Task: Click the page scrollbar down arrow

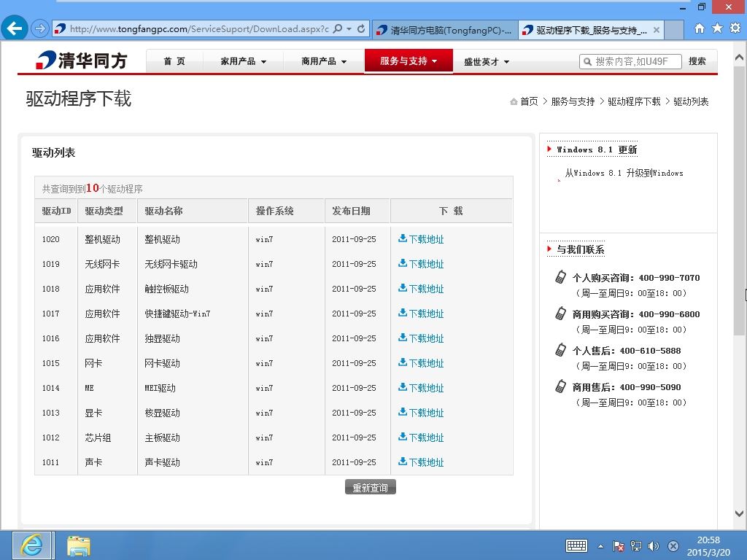Action: (x=740, y=513)
